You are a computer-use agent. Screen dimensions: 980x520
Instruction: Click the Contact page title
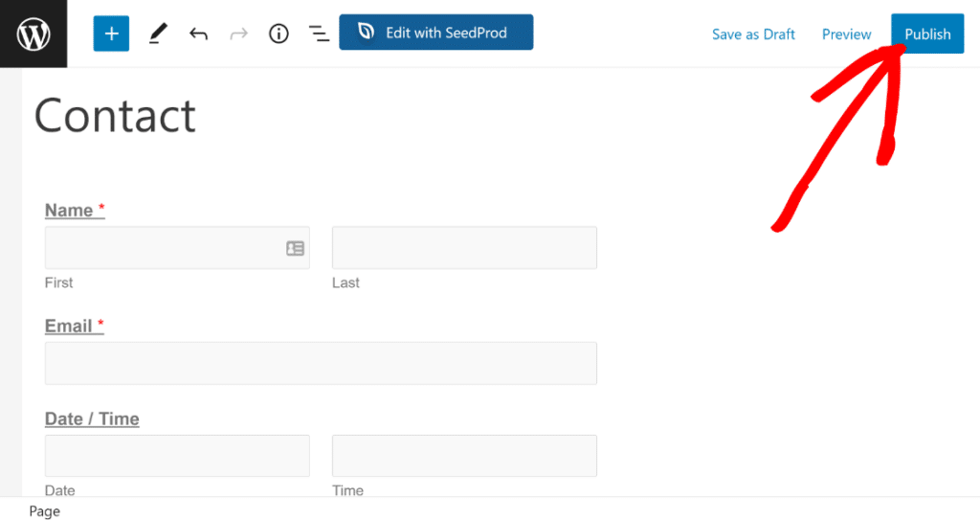tap(115, 116)
